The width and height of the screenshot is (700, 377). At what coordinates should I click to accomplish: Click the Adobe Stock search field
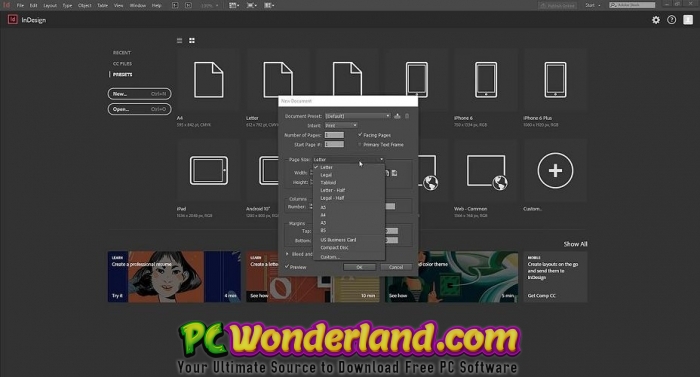[x=632, y=5]
